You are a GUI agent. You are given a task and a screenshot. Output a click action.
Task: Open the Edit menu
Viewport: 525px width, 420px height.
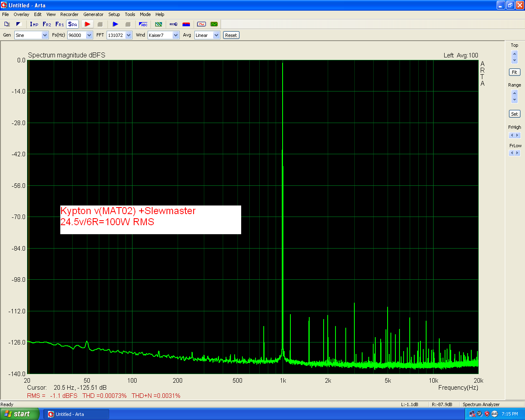(38, 14)
